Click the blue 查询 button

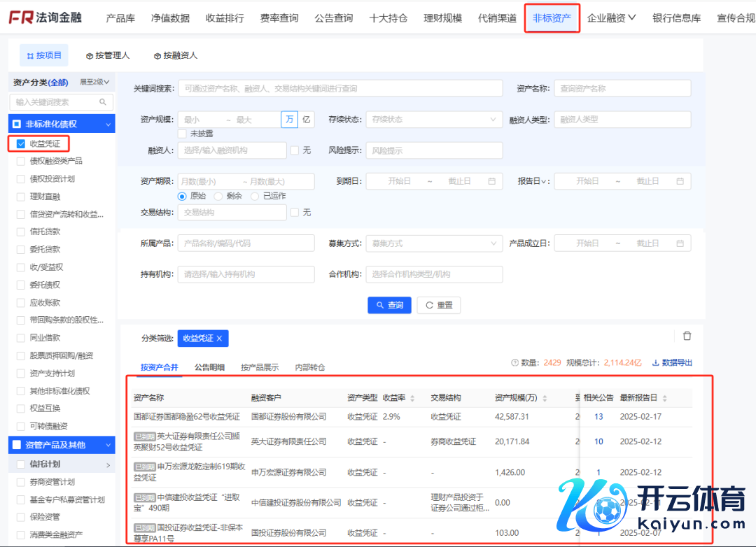tap(389, 305)
